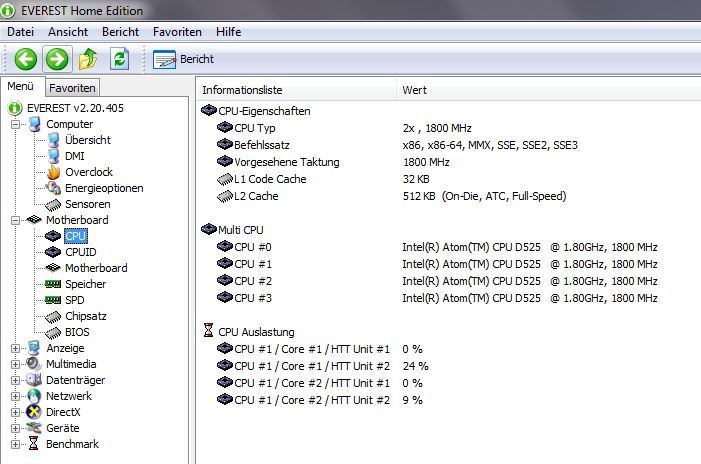Image resolution: width=701 pixels, height=464 pixels.
Task: Click the green Forward arrow button
Action: pyautogui.click(x=57, y=59)
